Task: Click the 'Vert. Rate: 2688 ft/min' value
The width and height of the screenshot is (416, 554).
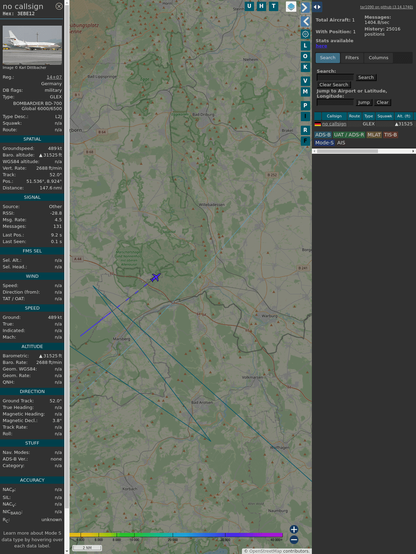Action: (x=49, y=168)
